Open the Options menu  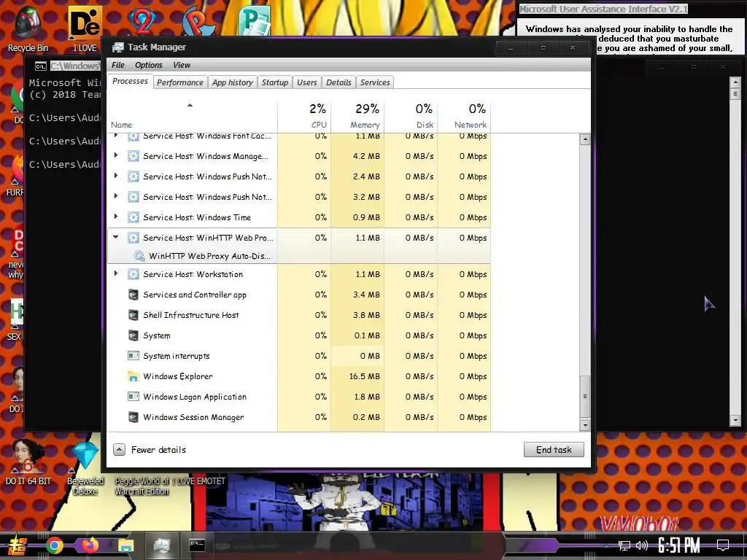coord(149,65)
